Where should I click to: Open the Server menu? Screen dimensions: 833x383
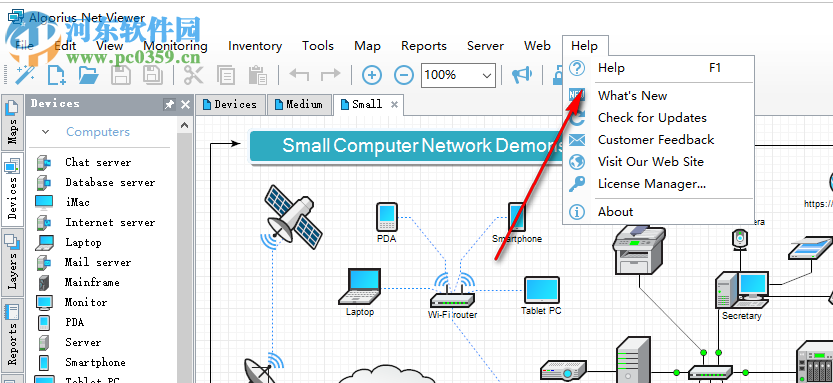(x=485, y=46)
